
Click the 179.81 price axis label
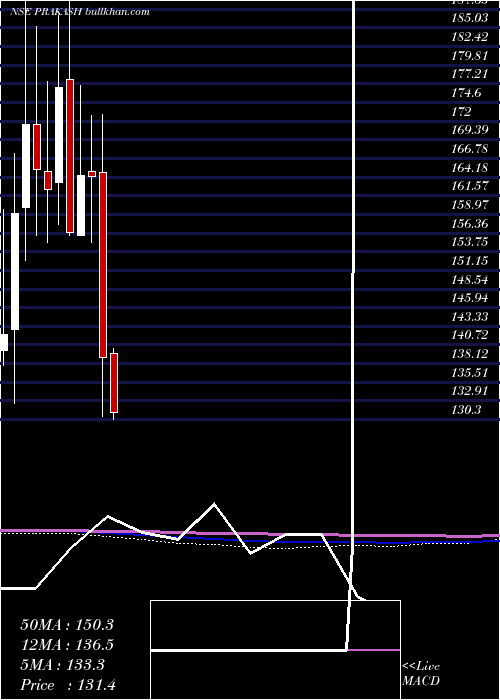click(470, 55)
